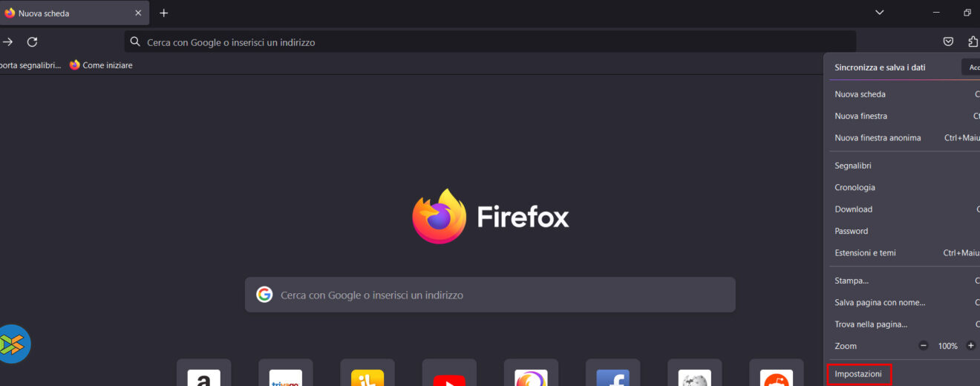Click the reload page icon
The image size is (980, 386).
click(x=32, y=42)
